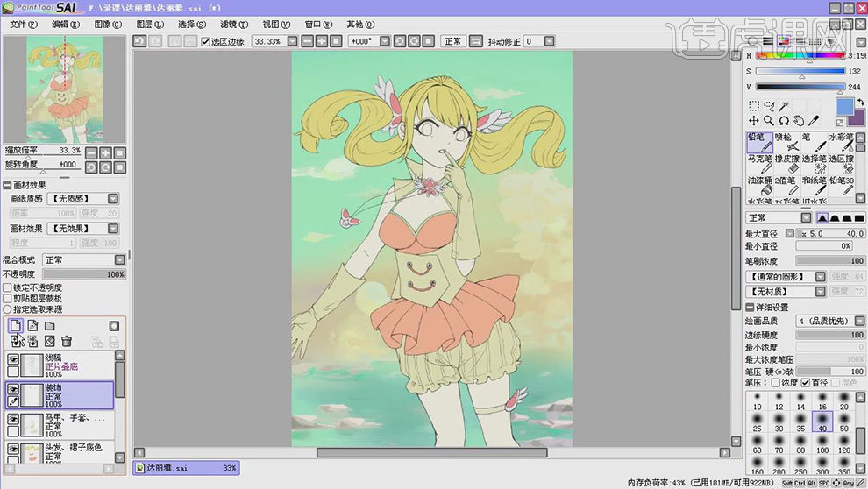868x489 pixels.
Task: Click the blue foreground color swatch
Action: pyautogui.click(x=844, y=106)
